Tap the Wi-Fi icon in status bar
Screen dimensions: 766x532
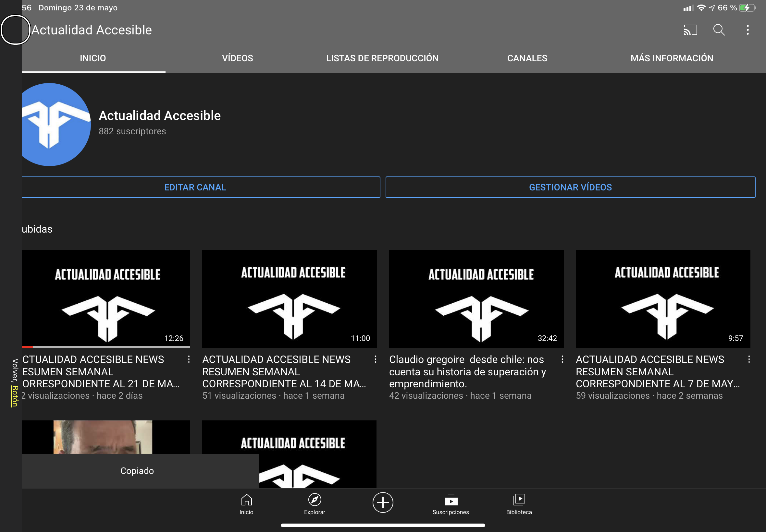pyautogui.click(x=701, y=8)
